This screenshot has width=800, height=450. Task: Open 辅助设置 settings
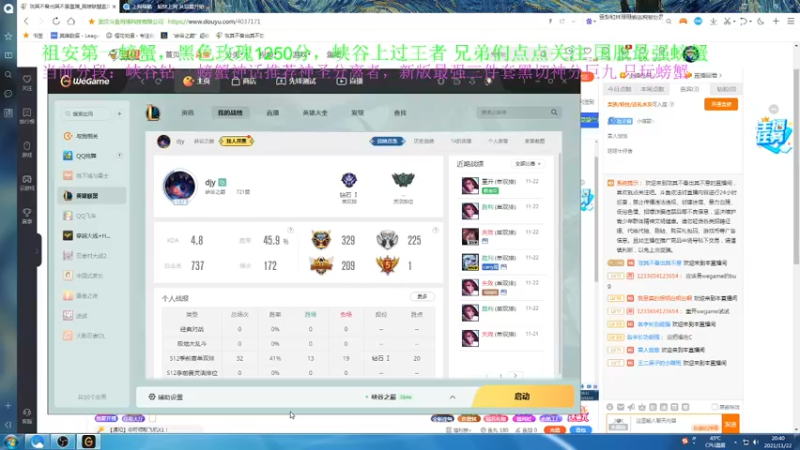[x=166, y=397]
